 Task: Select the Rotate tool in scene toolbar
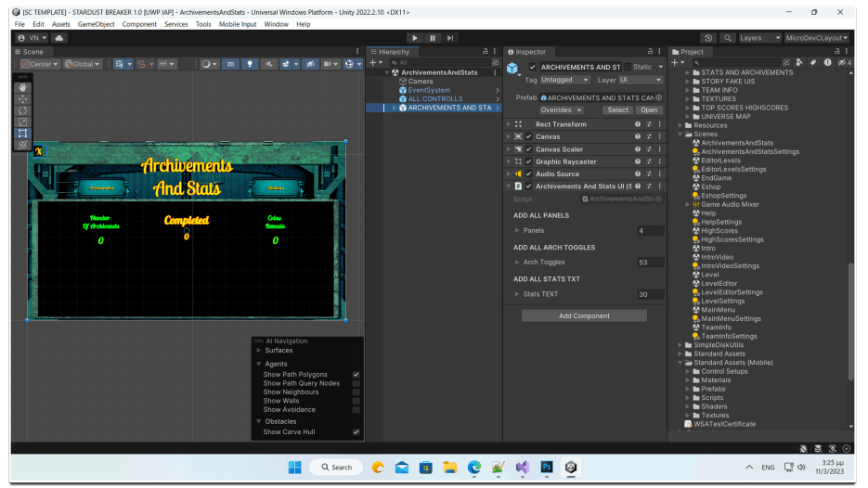pos(23,110)
